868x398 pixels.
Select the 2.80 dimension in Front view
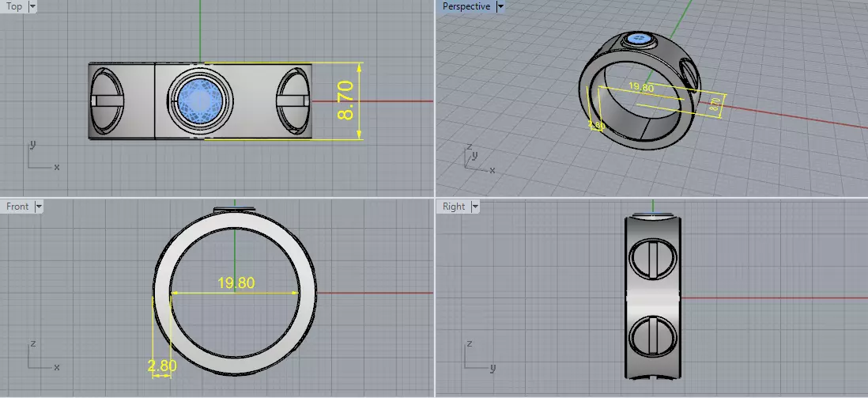(x=162, y=366)
